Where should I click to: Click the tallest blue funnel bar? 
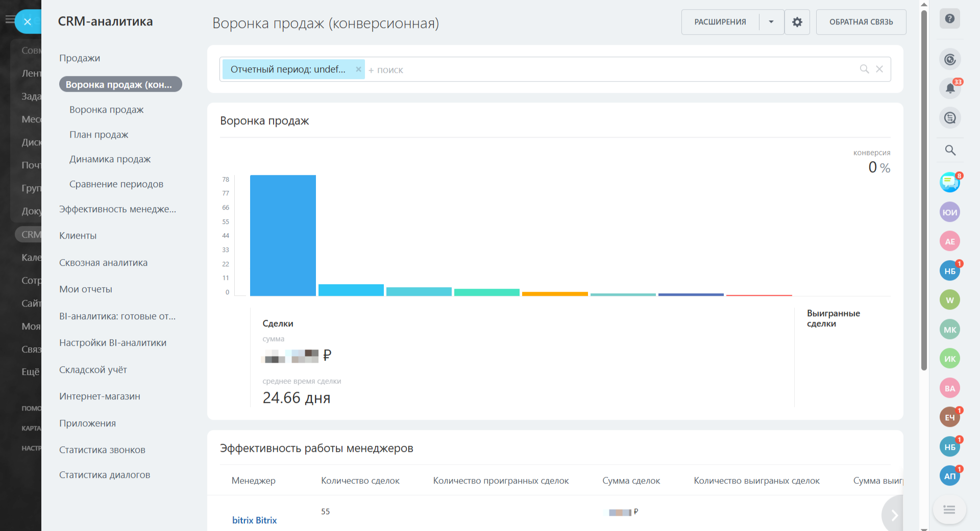(x=283, y=235)
